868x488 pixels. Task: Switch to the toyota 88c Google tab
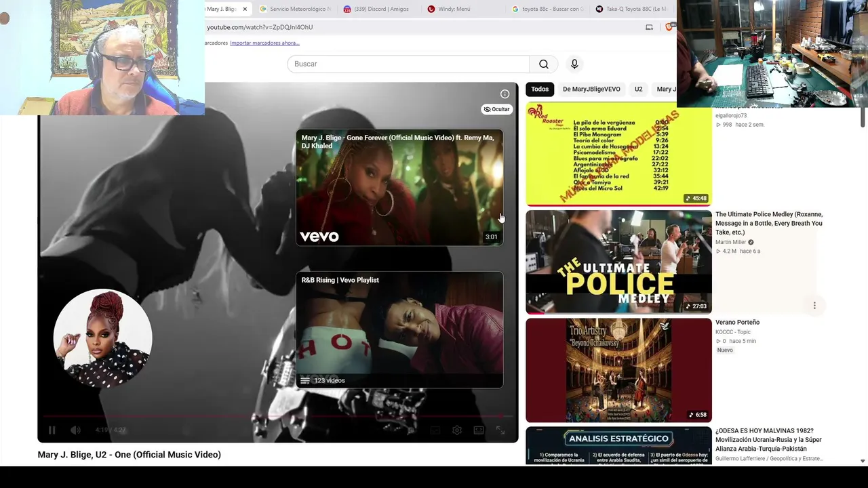[547, 9]
